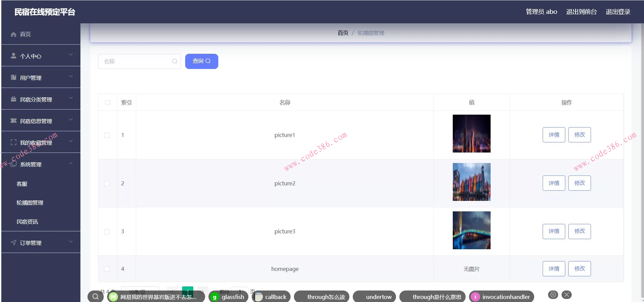Click the home icon in the sidebar
The height and width of the screenshot is (302, 644).
pyautogui.click(x=14, y=34)
